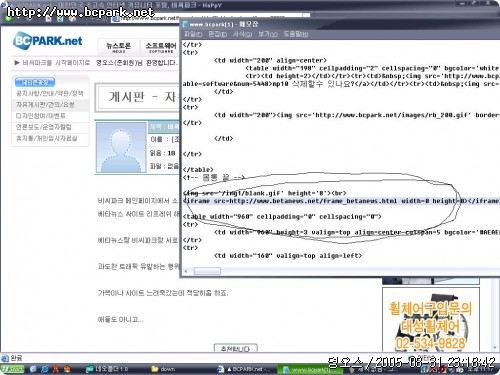Click the 추천합니다 recommend button

pos(235,348)
